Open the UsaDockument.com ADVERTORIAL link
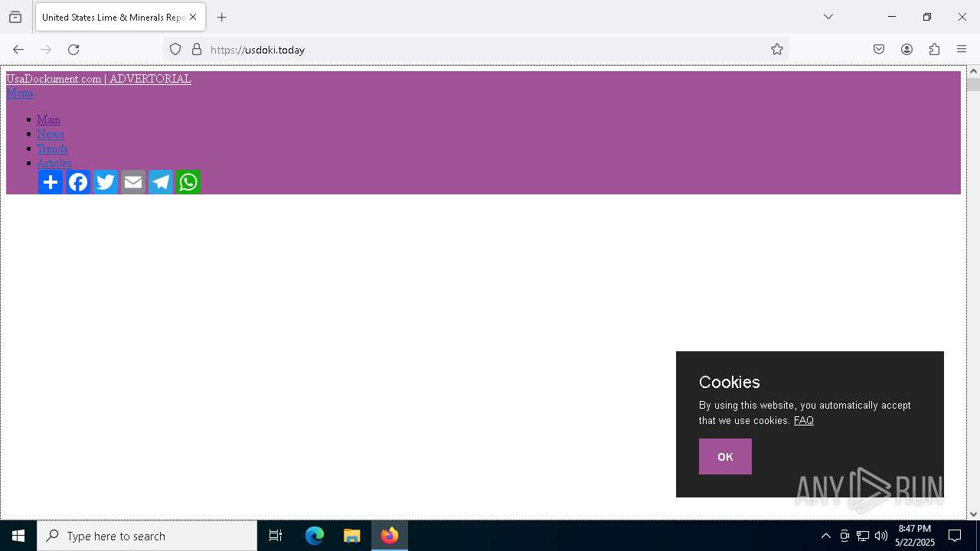 tap(99, 79)
